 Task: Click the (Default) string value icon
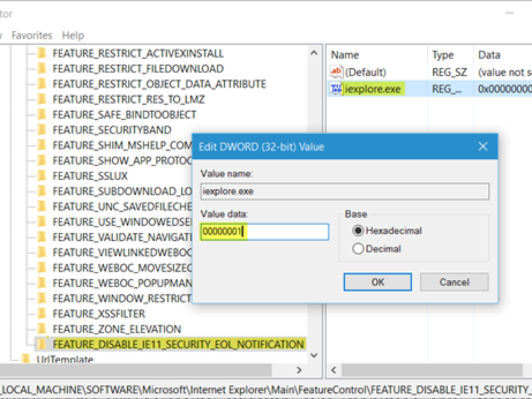337,72
